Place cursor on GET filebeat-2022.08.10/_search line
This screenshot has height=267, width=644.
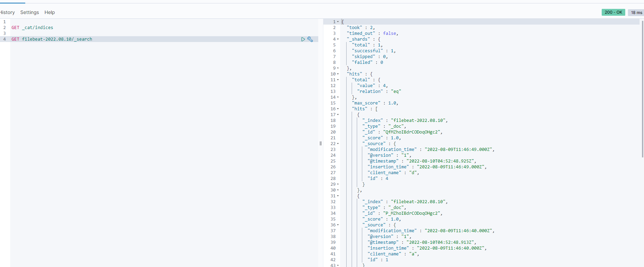(52, 39)
